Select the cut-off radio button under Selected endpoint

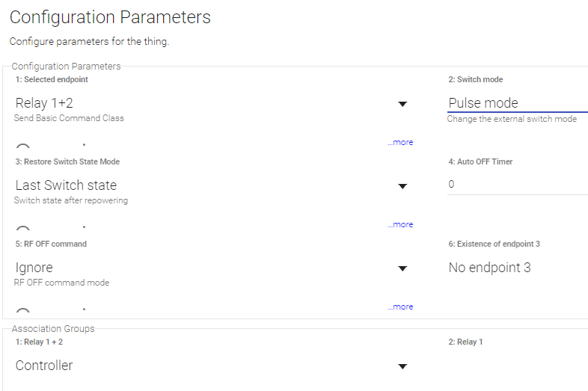pos(23,147)
